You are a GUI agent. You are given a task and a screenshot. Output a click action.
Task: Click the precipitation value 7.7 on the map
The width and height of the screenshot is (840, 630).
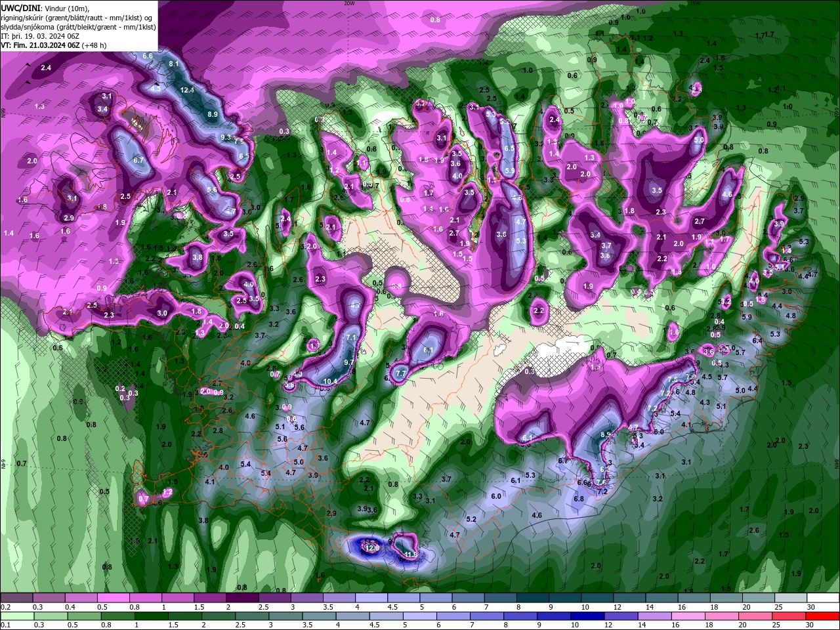402,373
